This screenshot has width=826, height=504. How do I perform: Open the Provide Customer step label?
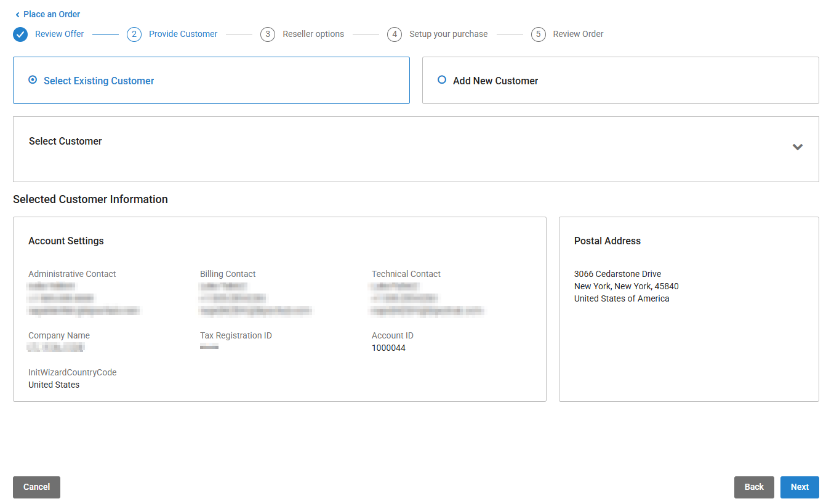point(183,34)
